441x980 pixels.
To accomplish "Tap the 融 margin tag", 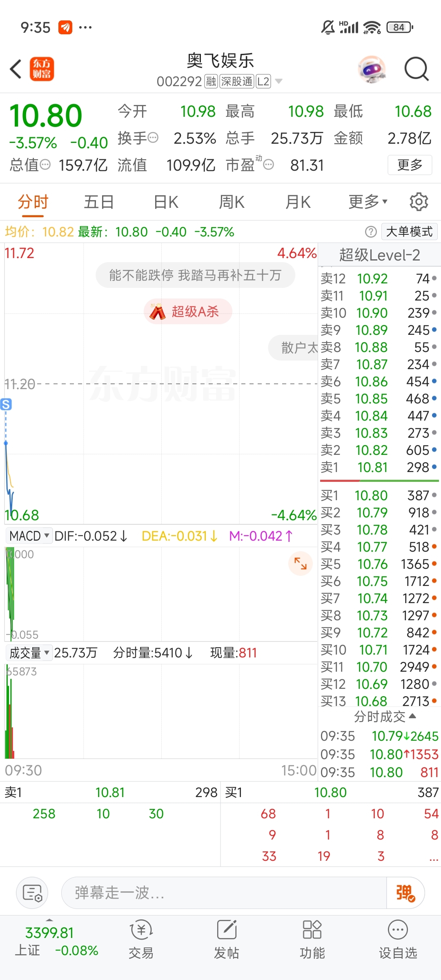I will [211, 82].
